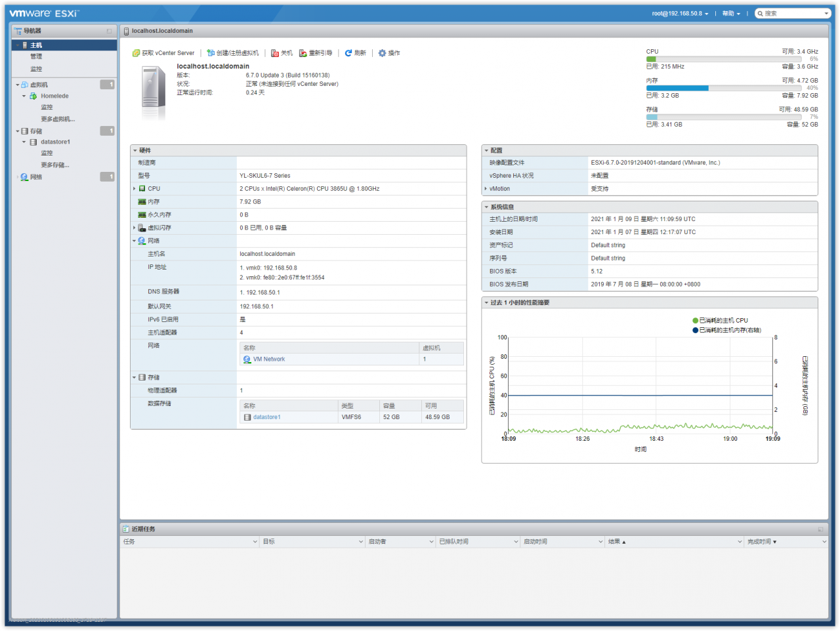Click the 重新引导 reboot icon
The height and width of the screenshot is (631, 840).
tap(303, 53)
